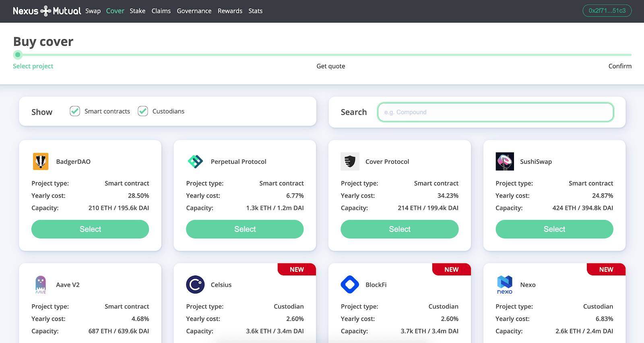Select the Cover Protocol project
The height and width of the screenshot is (343, 644).
pos(400,229)
